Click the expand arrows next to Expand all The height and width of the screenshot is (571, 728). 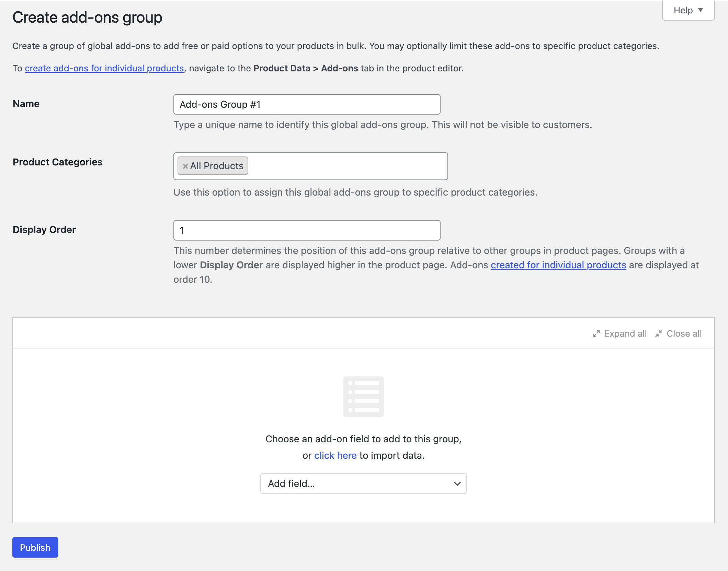pyautogui.click(x=596, y=333)
